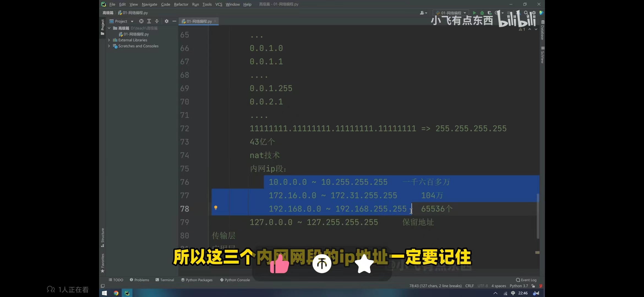Click the Locate/Select Opened File target icon
Screen dimensions: 644x297
[x=141, y=21]
